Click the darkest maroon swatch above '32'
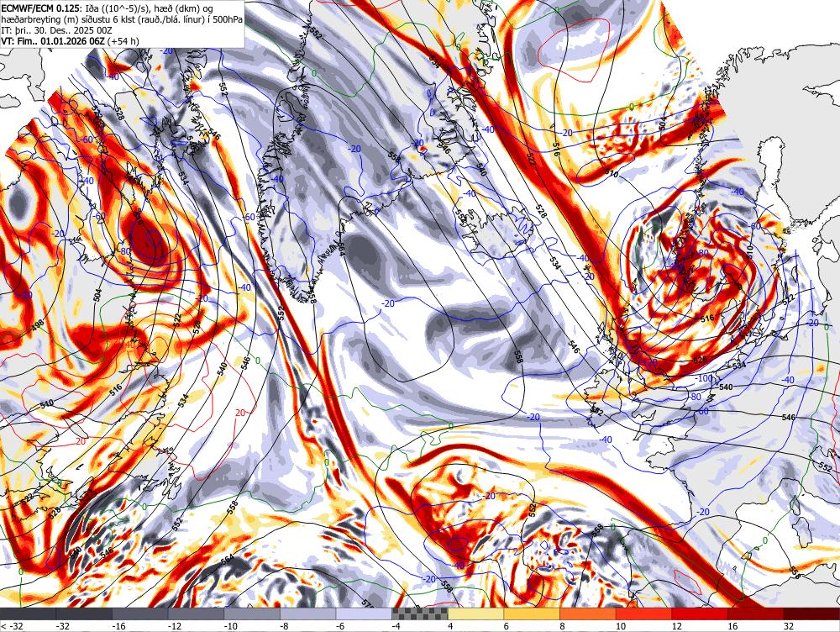Image resolution: width=840 pixels, height=632 pixels. pyautogui.click(x=811, y=614)
